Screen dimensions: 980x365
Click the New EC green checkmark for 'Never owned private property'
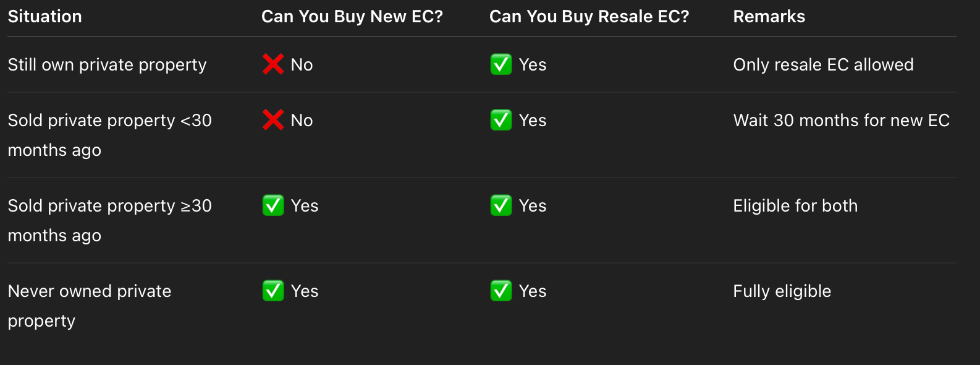click(x=273, y=291)
